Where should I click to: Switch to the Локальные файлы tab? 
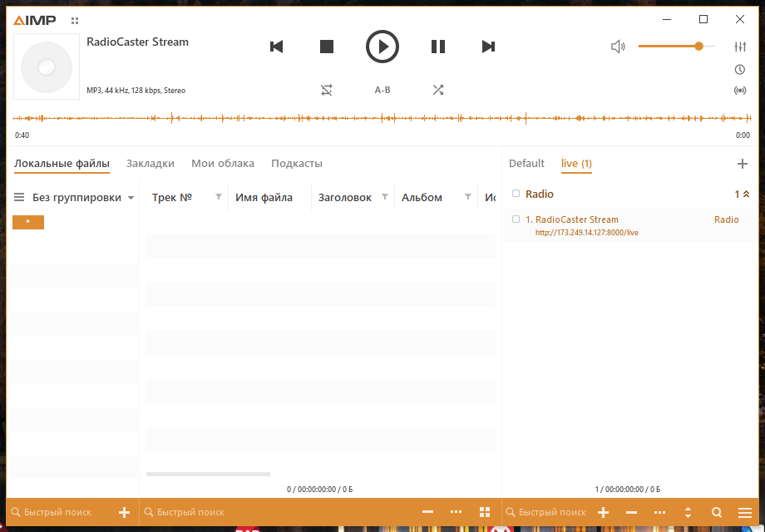(62, 164)
